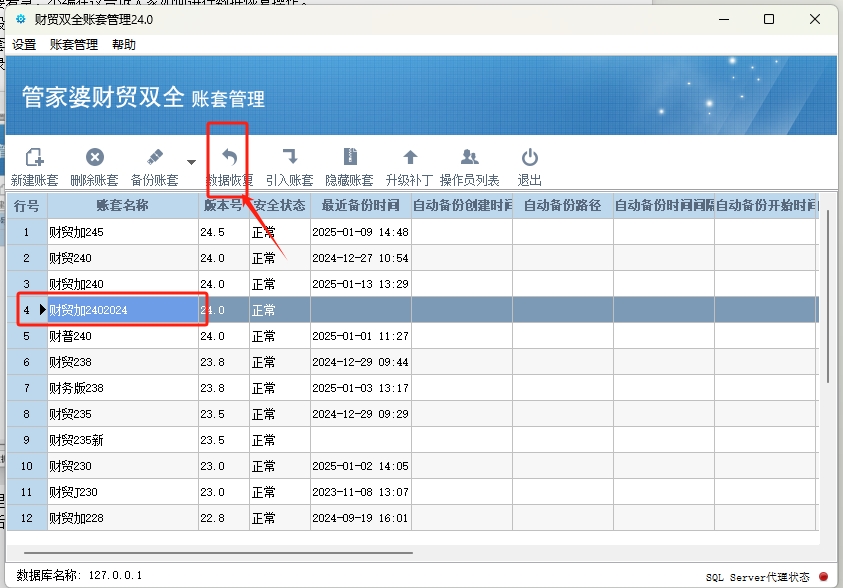Click the 删除账套 delete icon
Screen dimensions: 843x588
(x=95, y=157)
